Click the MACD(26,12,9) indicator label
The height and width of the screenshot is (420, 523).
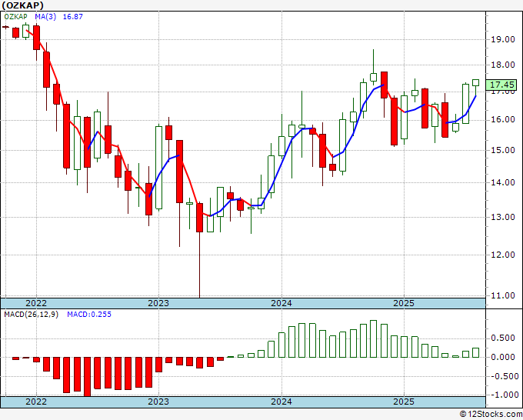[31, 315]
